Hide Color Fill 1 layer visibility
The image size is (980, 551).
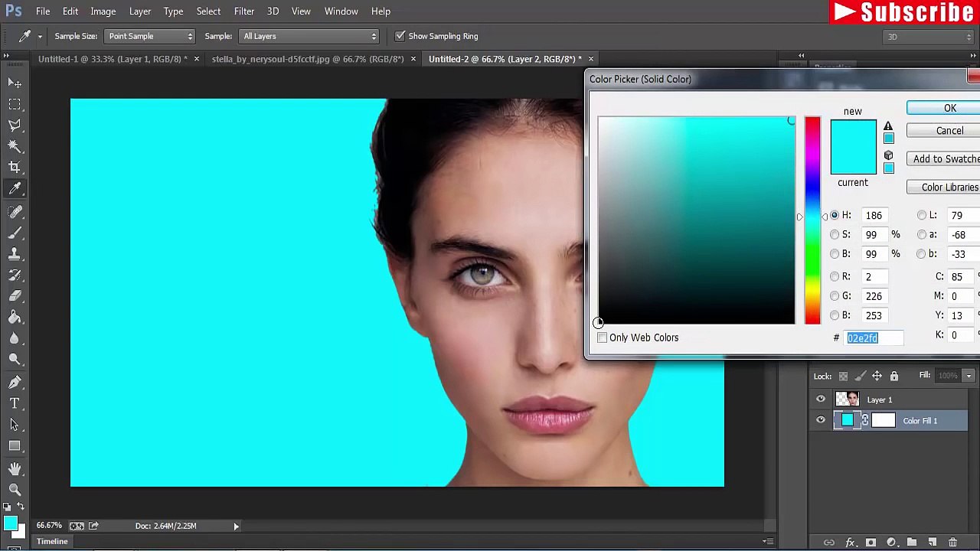(x=821, y=420)
